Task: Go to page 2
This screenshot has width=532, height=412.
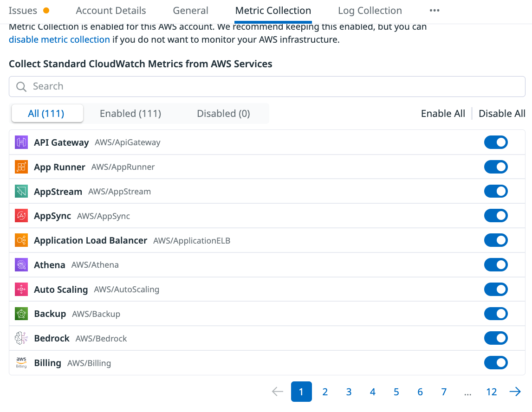Action: (x=325, y=392)
